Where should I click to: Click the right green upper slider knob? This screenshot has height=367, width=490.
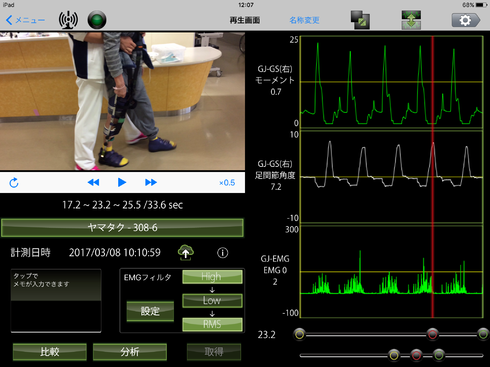coord(483,334)
